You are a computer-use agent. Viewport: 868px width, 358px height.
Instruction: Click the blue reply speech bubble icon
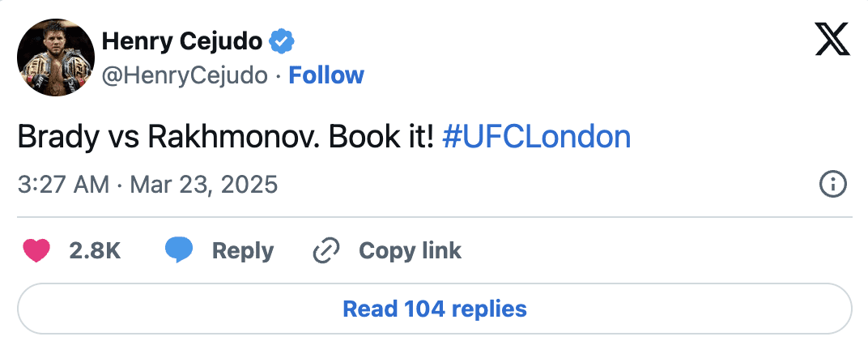pos(179,250)
